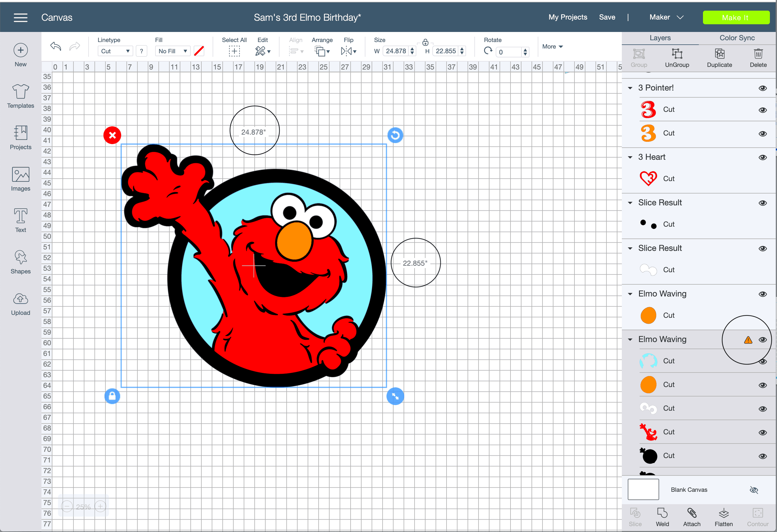
Task: Open the More toolbar dropdown
Action: (x=552, y=46)
